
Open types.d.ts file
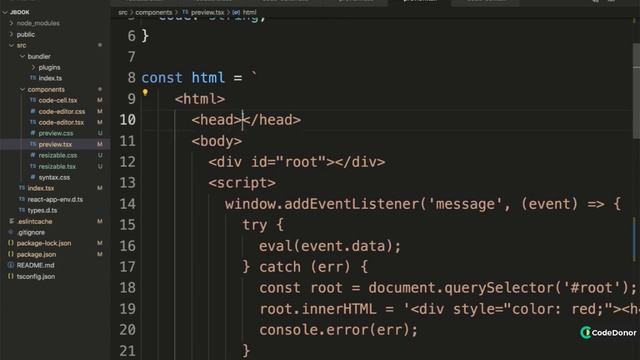[42, 211]
